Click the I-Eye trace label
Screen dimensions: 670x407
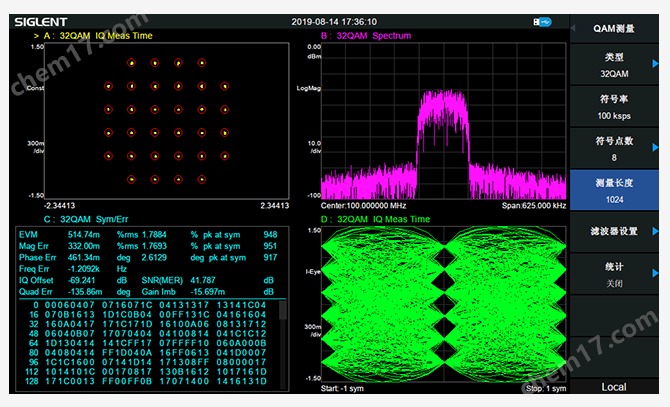click(x=313, y=272)
